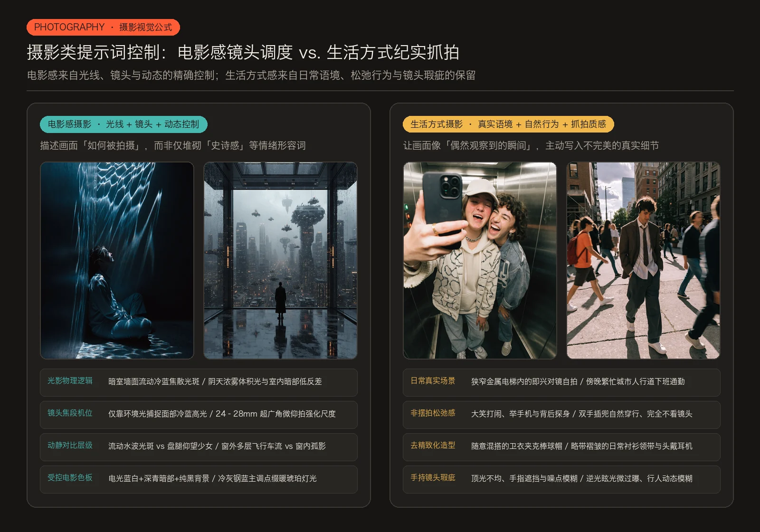Click the orange PHOTOGRAPHY 摄影视觉公式 badge
Screen dimensions: 760x532
click(103, 27)
